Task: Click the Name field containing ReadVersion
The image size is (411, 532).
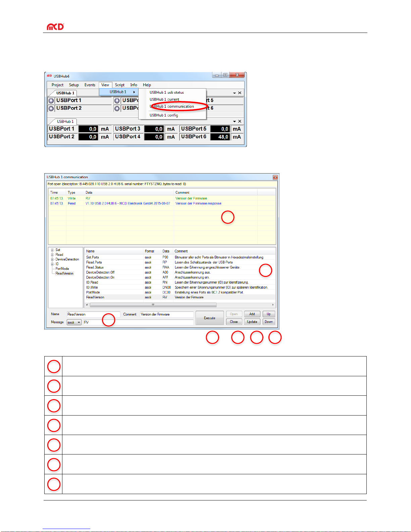Action: click(93, 315)
